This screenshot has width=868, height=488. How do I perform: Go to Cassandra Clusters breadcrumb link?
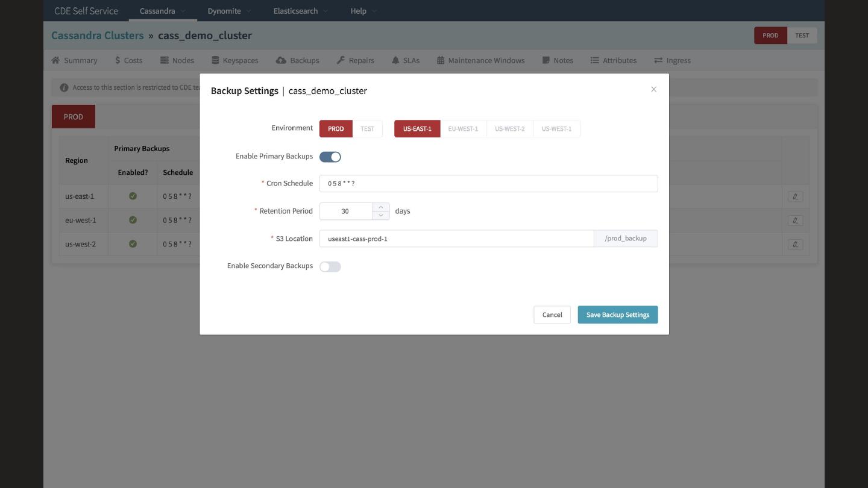point(98,35)
